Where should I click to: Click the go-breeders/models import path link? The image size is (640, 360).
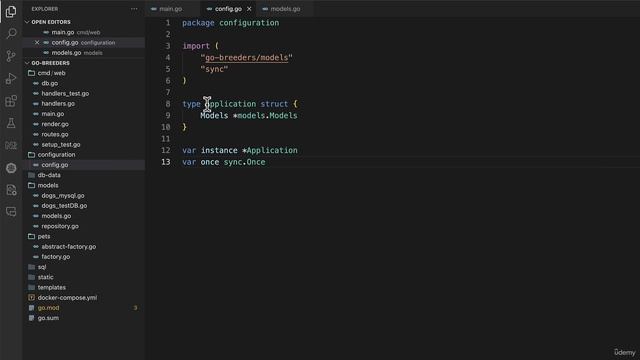click(247, 58)
